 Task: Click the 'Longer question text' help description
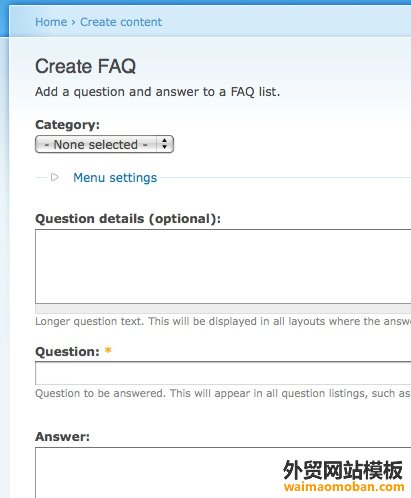click(223, 321)
